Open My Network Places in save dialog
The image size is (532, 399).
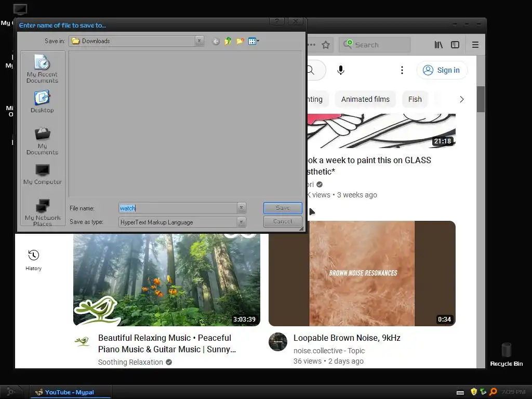(x=42, y=212)
